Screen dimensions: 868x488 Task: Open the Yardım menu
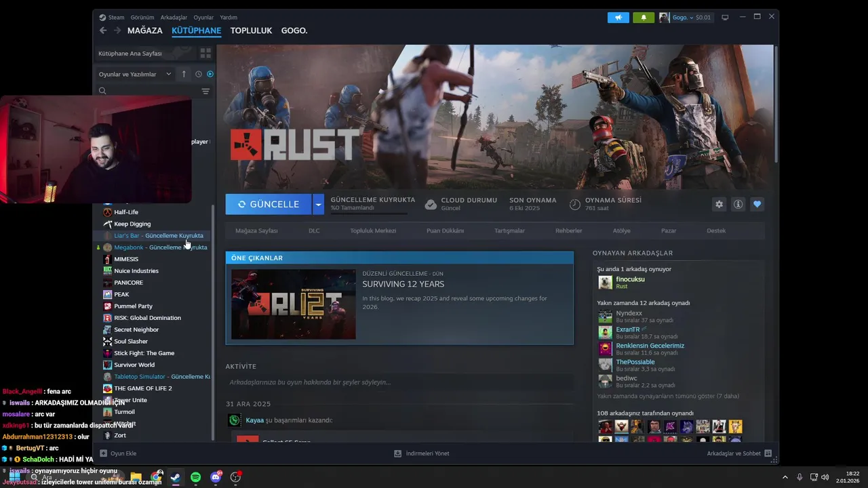[229, 17]
